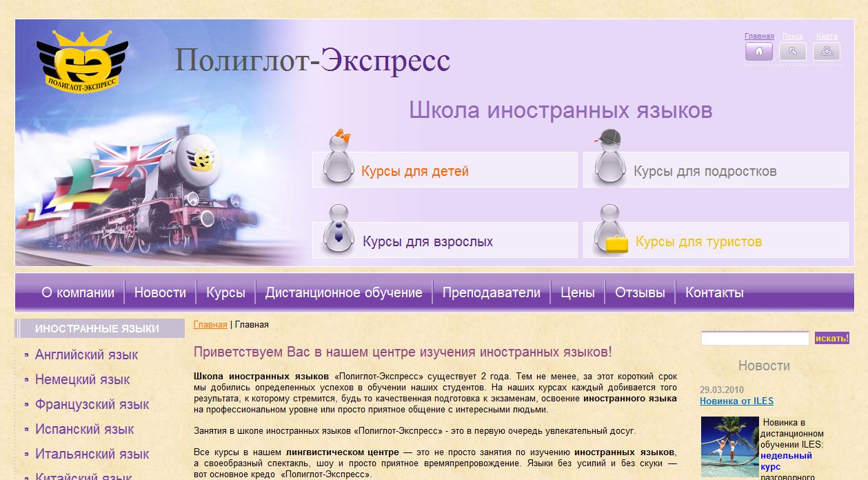This screenshot has width=868, height=480.
Task: Select Контакты in the navigation bar
Action: pos(714,292)
